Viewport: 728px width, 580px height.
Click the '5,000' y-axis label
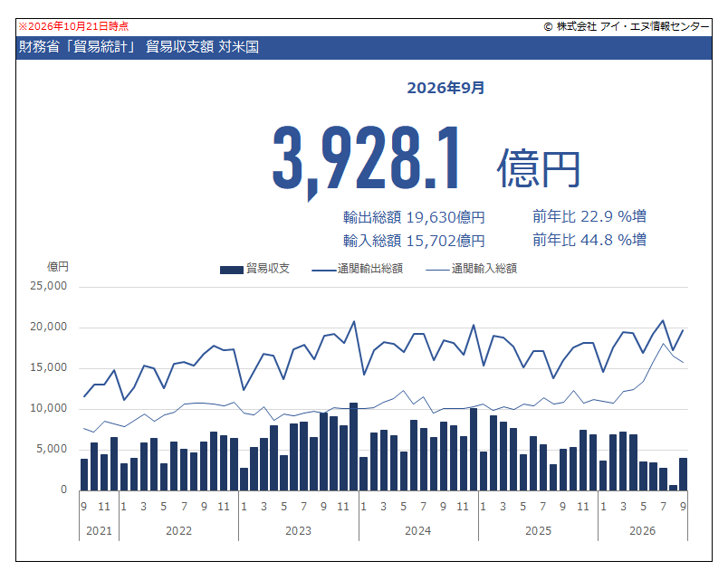tap(52, 449)
